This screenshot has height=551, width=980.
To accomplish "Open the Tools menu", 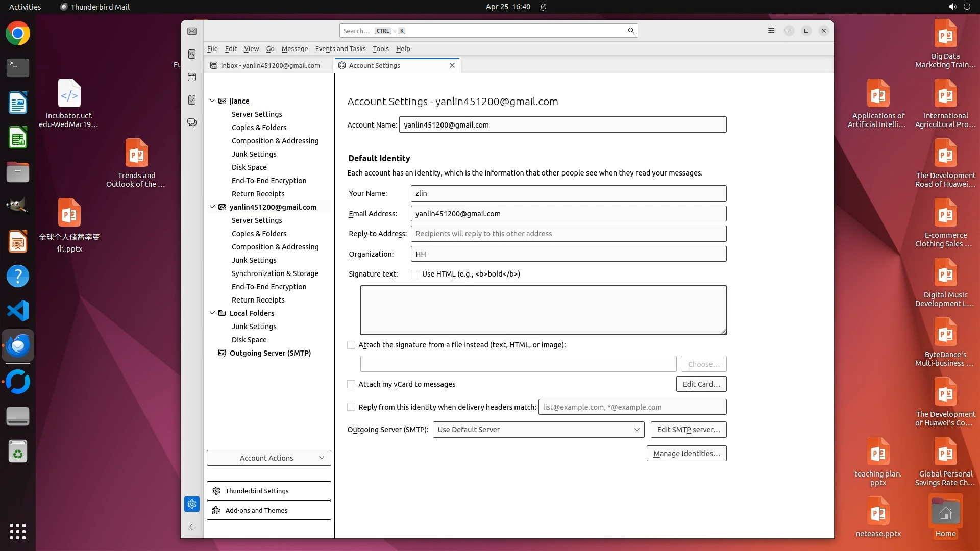I will (380, 49).
